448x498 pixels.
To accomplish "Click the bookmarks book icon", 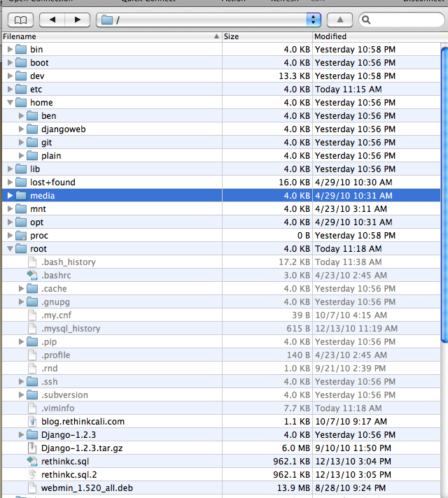I will 23,20.
